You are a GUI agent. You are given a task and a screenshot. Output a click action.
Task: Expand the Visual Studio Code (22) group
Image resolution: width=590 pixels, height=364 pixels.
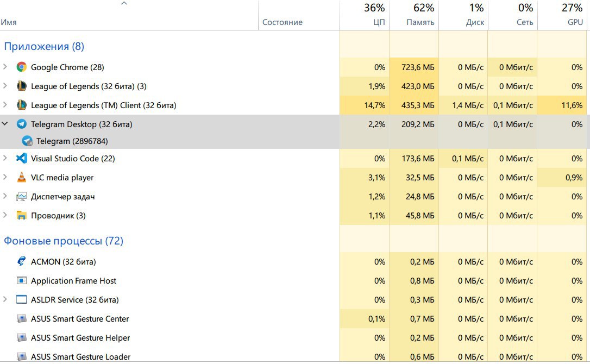(x=5, y=158)
